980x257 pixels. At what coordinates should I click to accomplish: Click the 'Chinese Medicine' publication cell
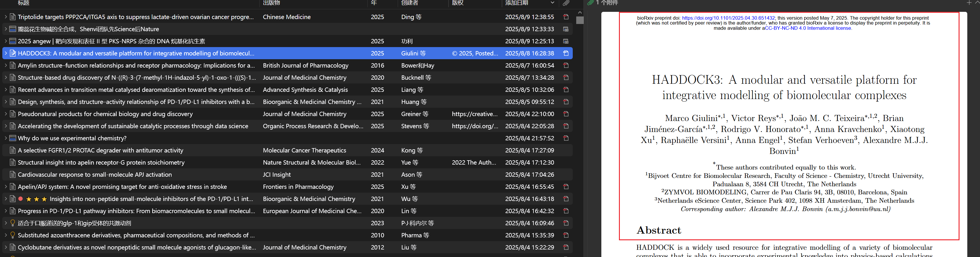pos(287,17)
